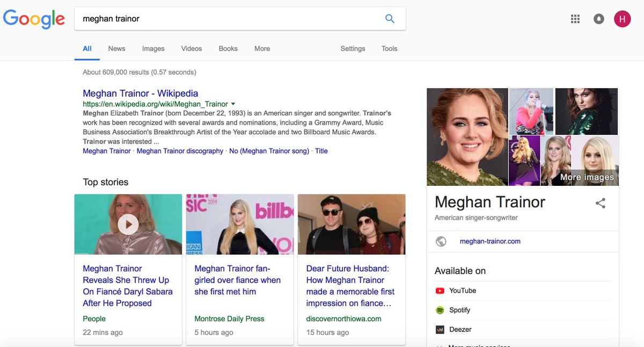This screenshot has height=347, width=644.
Task: Click the Top stories heading
Action: click(x=106, y=182)
